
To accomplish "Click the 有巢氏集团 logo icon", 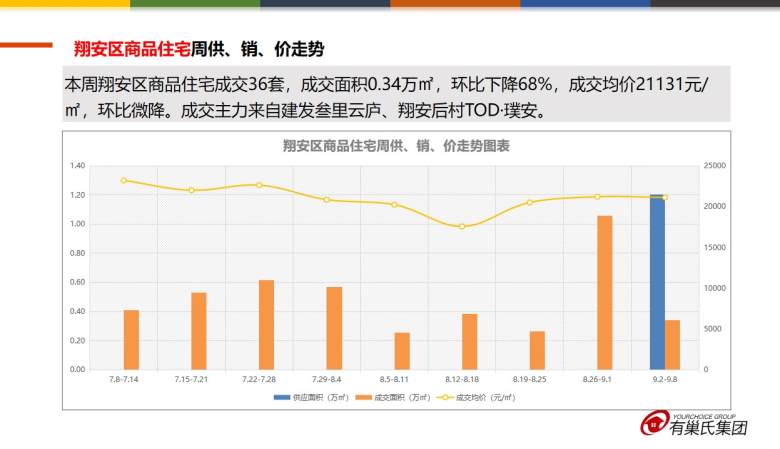I will pyautogui.click(x=654, y=423).
